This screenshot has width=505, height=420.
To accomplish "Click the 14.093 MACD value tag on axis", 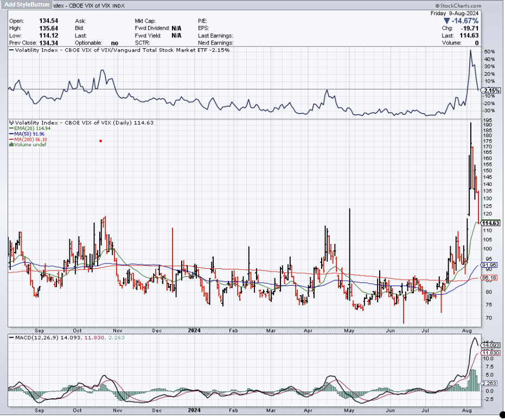I will [x=491, y=345].
